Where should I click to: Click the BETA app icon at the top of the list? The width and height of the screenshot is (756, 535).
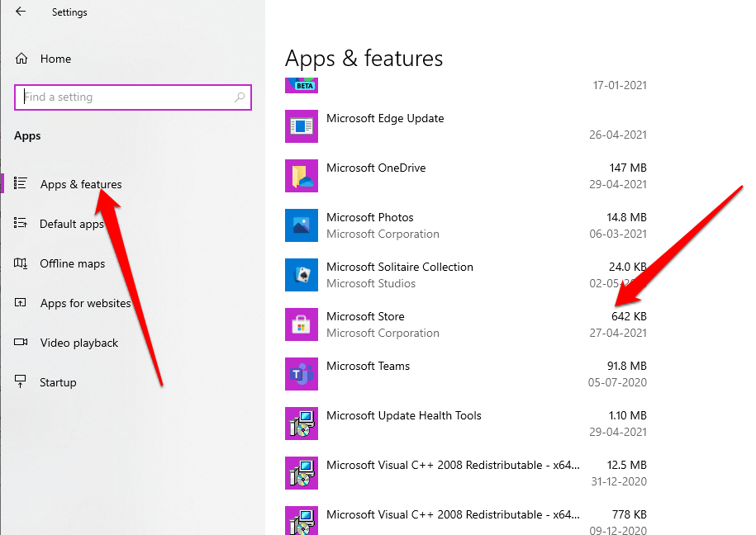pyautogui.click(x=302, y=85)
